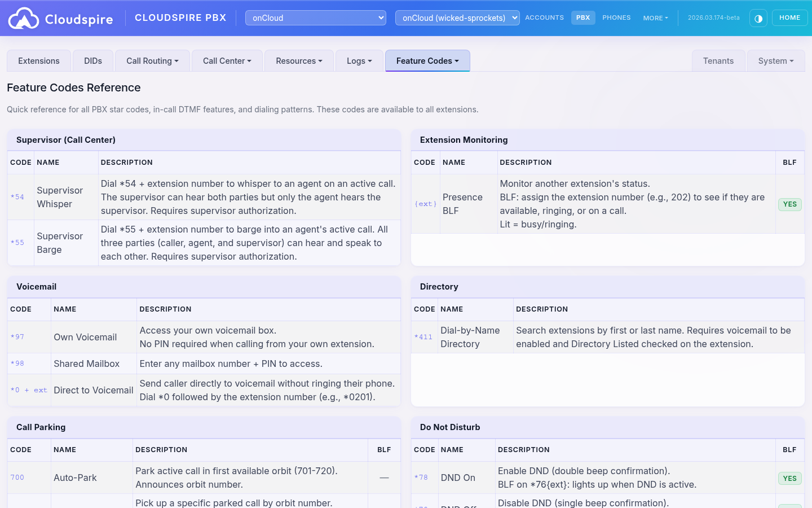Select the DIDs tab
Image resolution: width=812 pixels, height=508 pixels.
(92, 60)
